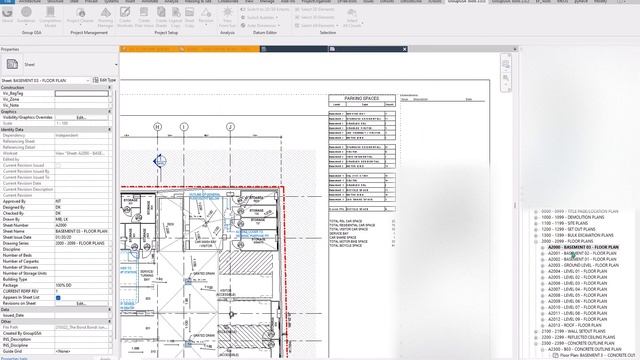
Task: Click the Drawing Series value 2000 - 2099
Action: 82,243
